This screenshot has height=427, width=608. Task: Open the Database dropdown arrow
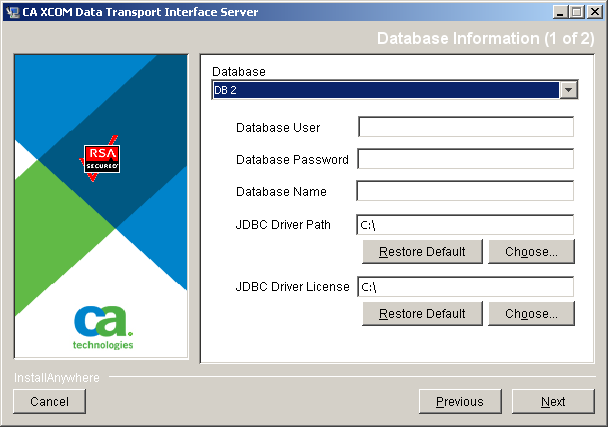(568, 90)
